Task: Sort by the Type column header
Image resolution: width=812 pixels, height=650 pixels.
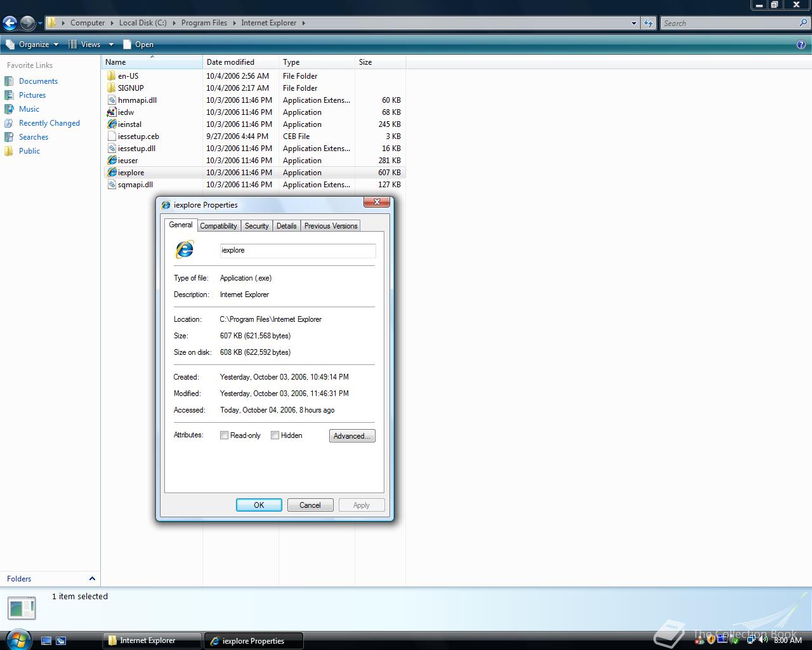Action: tap(317, 62)
